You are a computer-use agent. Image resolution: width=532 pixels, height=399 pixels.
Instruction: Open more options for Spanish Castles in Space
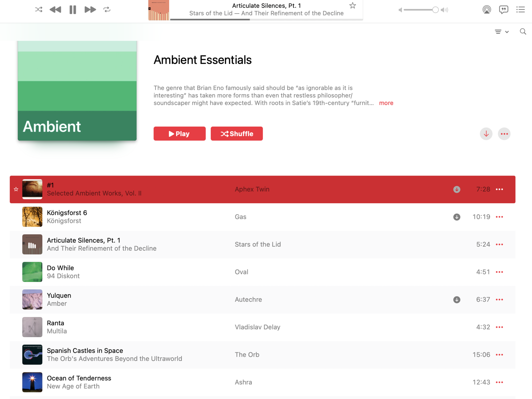500,355
